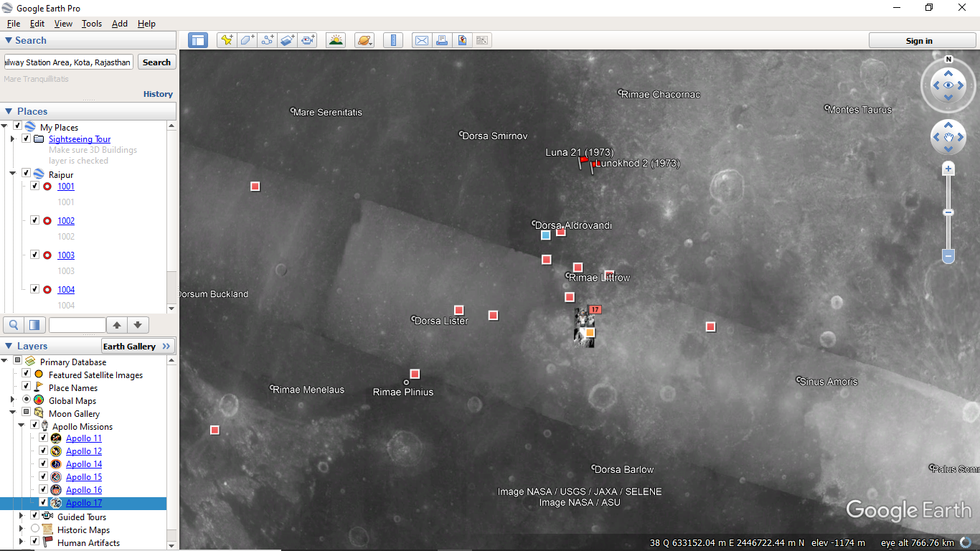The height and width of the screenshot is (551, 980).
Task: Click the Add Placemark pushpin icon
Action: (x=227, y=40)
